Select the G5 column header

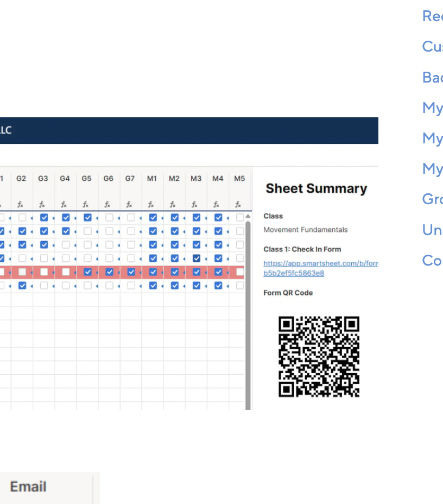pos(86,178)
